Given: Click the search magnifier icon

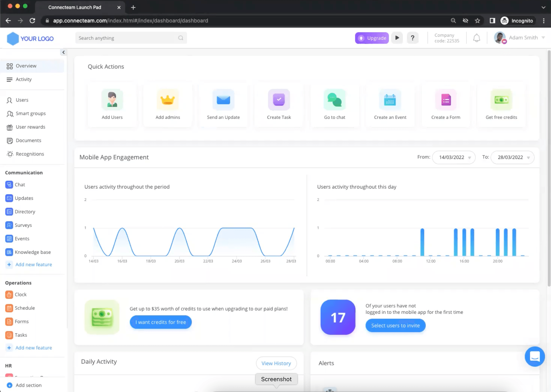Looking at the screenshot, I should pyautogui.click(x=181, y=38).
